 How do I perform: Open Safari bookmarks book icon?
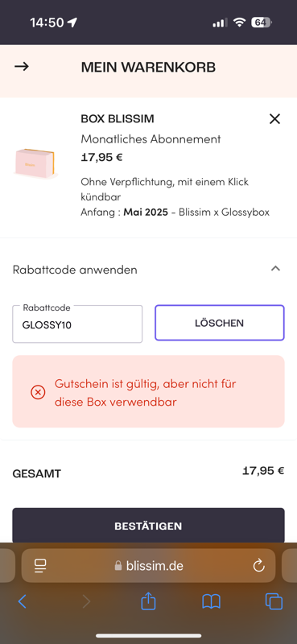click(211, 601)
